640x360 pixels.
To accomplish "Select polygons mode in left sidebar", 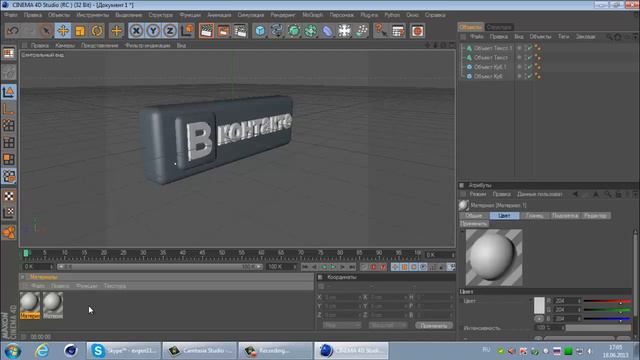I will coord(9,159).
